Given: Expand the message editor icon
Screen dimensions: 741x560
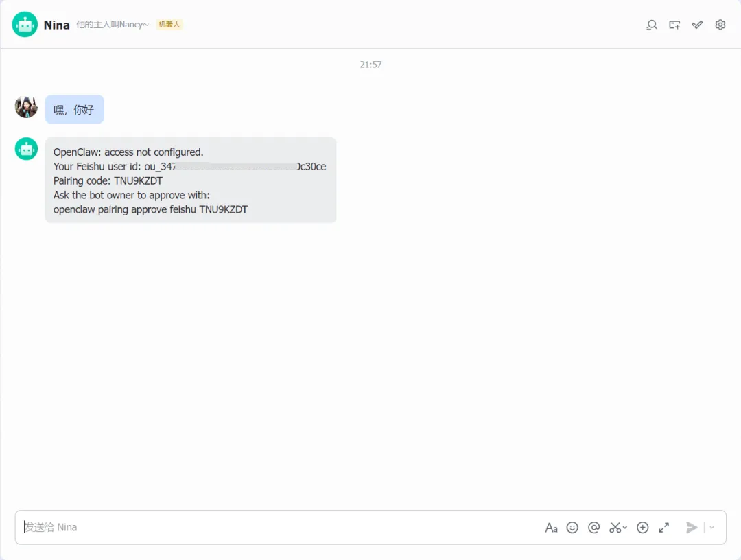Looking at the screenshot, I should tap(664, 527).
